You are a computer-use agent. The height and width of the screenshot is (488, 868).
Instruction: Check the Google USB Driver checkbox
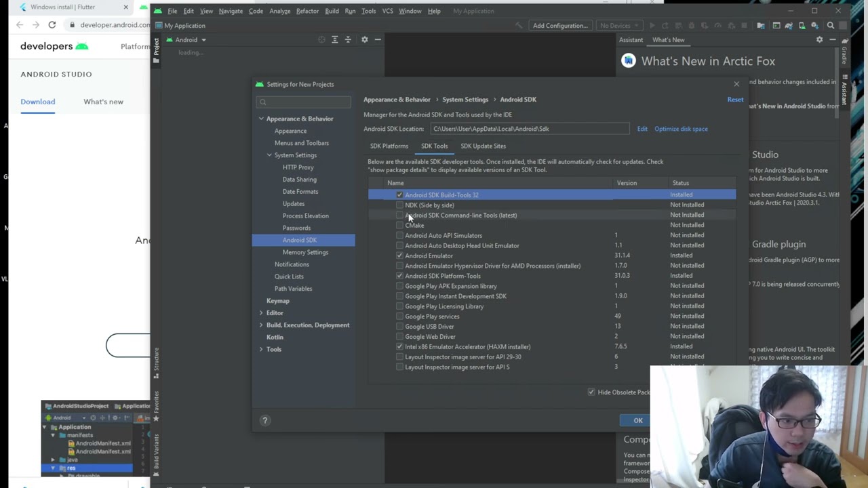pyautogui.click(x=399, y=327)
